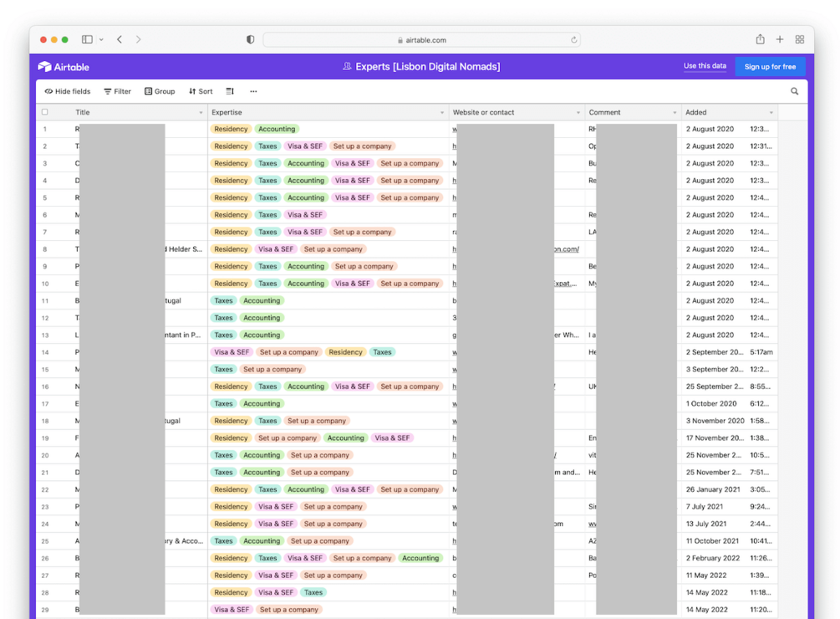Open a new tab with plus icon

(x=780, y=39)
